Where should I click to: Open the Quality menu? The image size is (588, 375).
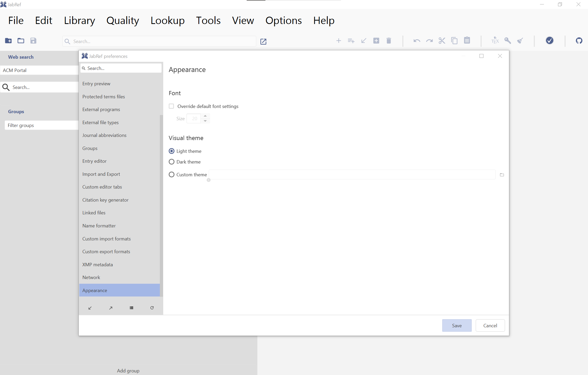(x=123, y=20)
